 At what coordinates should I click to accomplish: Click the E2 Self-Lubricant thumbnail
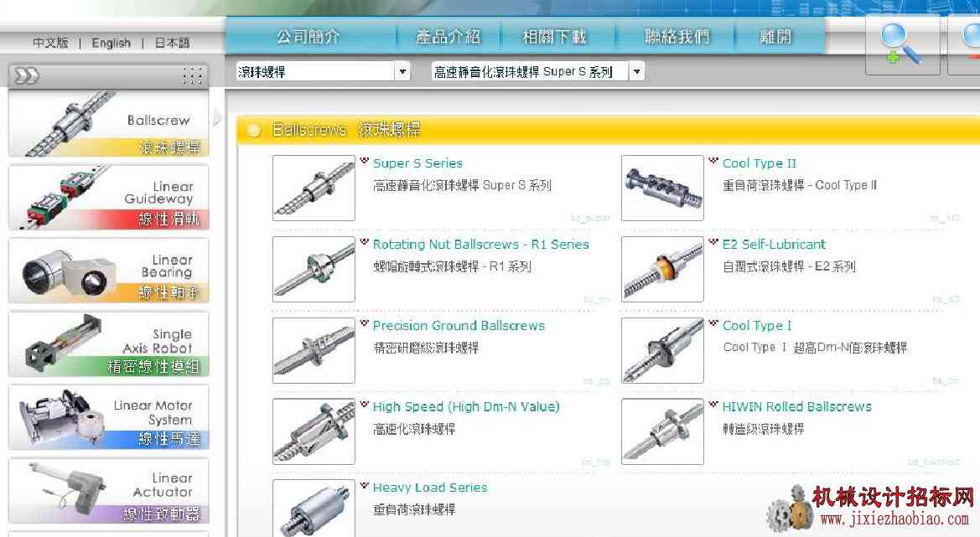coord(662,269)
